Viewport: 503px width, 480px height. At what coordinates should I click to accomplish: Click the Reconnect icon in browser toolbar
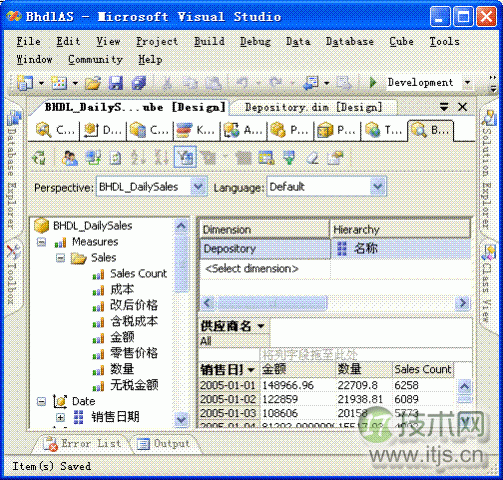point(39,157)
